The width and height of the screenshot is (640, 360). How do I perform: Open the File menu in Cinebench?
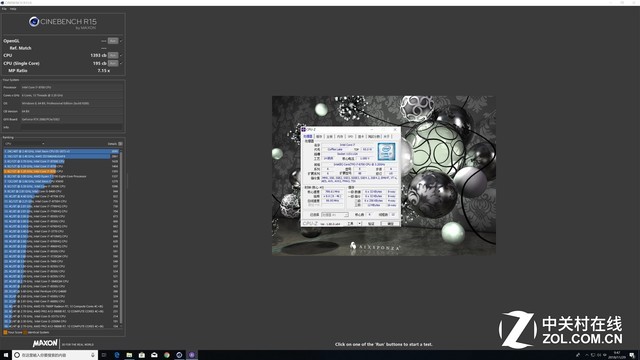[4, 9]
